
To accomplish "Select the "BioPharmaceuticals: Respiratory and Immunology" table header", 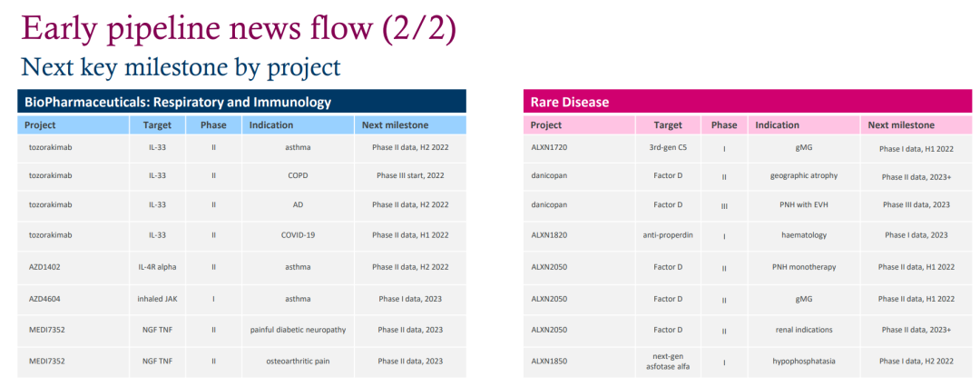I will [x=241, y=102].
